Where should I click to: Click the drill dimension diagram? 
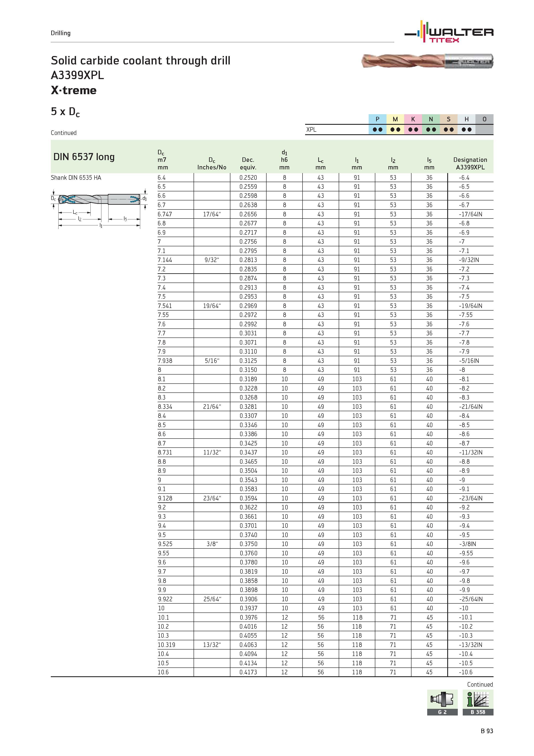99,208
